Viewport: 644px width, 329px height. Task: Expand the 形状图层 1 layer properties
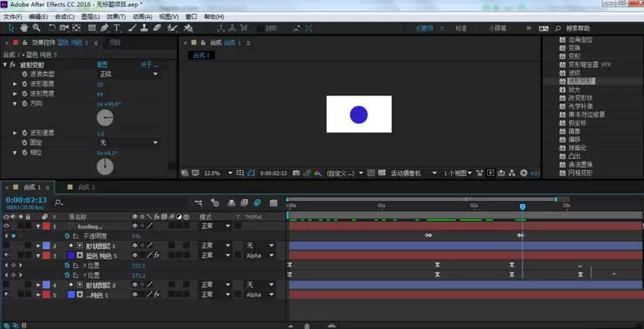39,245
